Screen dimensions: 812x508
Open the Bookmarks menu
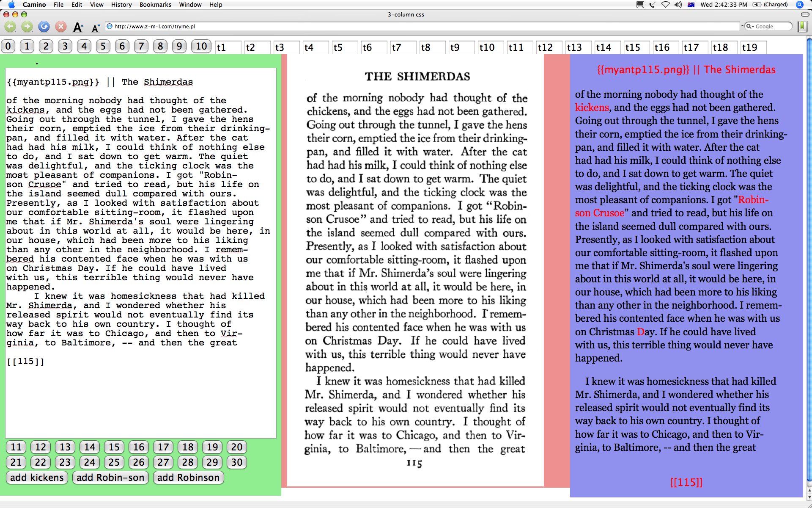[155, 5]
